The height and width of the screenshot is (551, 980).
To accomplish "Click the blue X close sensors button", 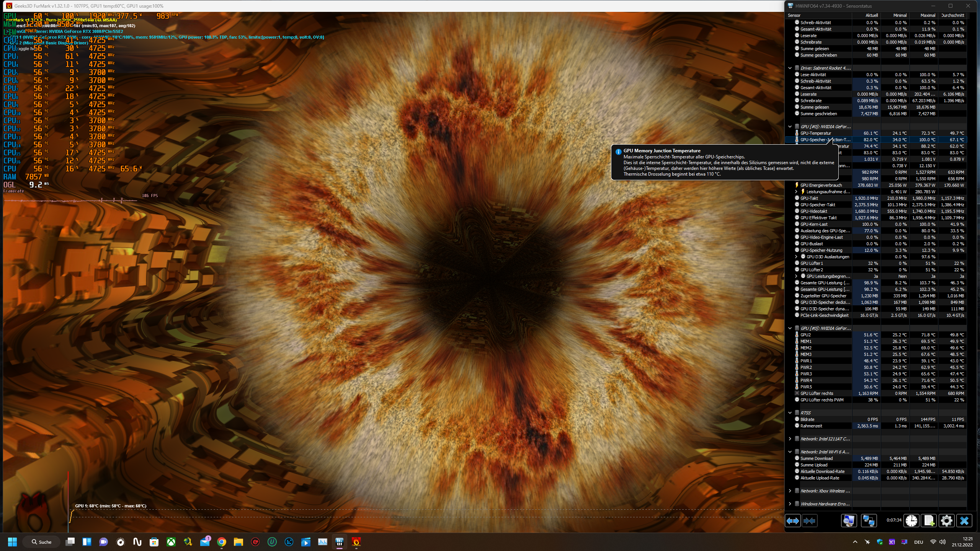I will (964, 521).
